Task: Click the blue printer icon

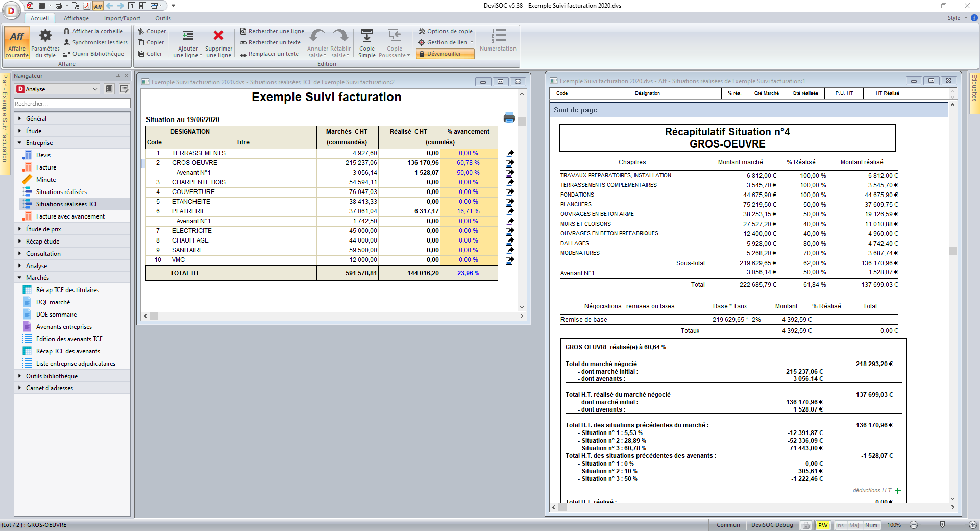Action: click(x=509, y=118)
